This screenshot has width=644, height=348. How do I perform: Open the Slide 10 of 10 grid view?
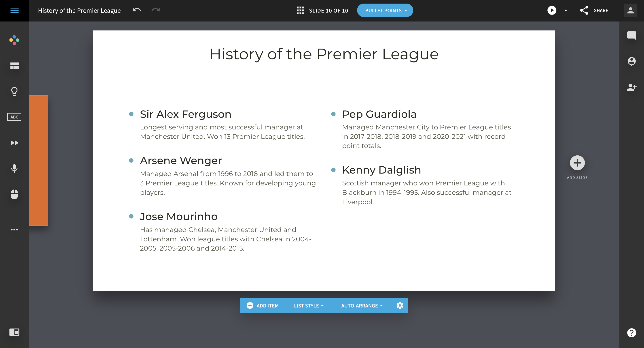click(322, 11)
